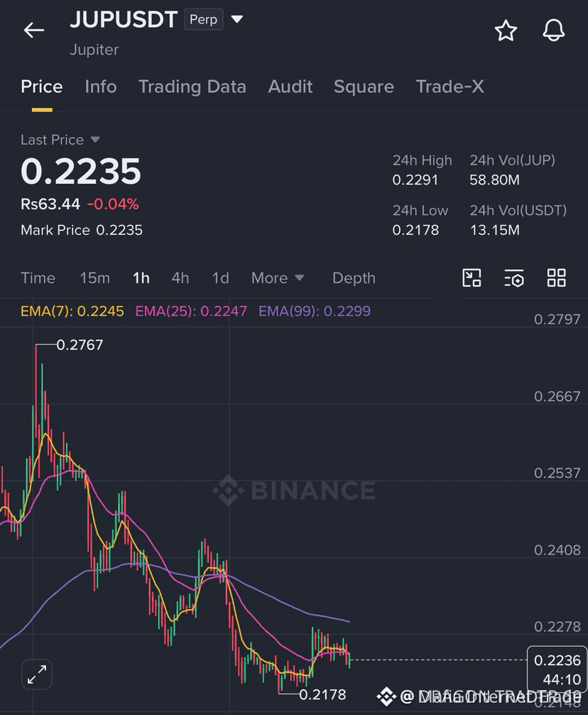Select the Time chart view
The image size is (588, 715).
click(x=38, y=278)
